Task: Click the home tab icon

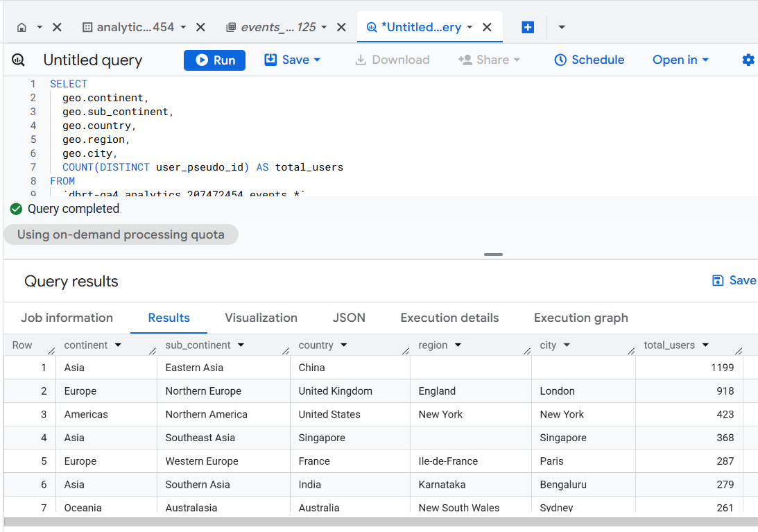Action: (21, 27)
